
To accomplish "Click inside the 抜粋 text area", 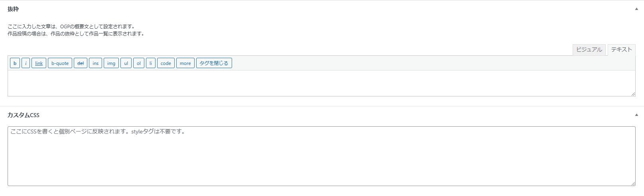I will [321, 83].
